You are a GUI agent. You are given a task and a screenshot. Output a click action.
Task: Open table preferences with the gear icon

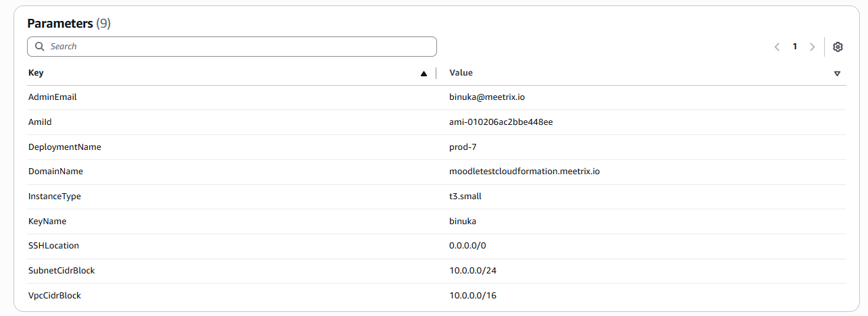pos(838,47)
